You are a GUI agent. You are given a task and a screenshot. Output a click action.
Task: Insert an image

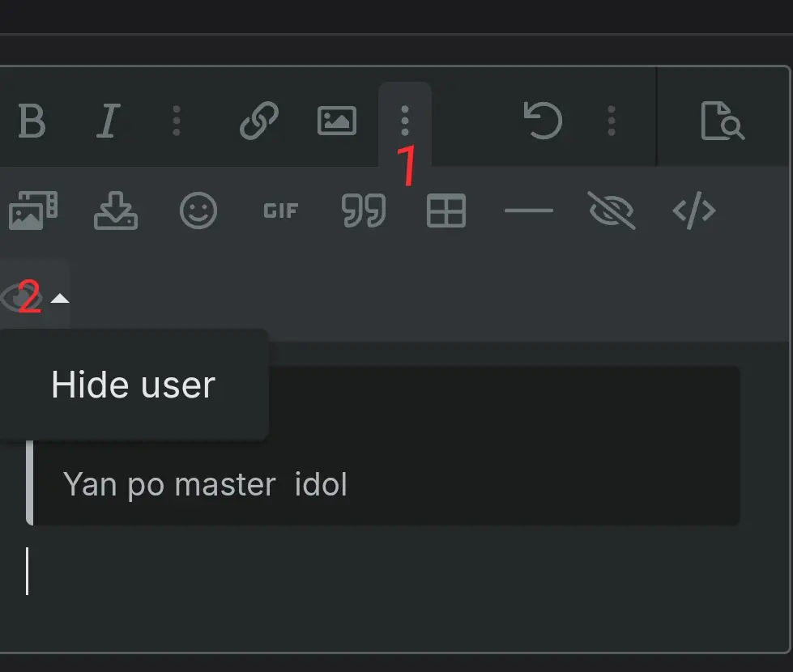(x=337, y=121)
